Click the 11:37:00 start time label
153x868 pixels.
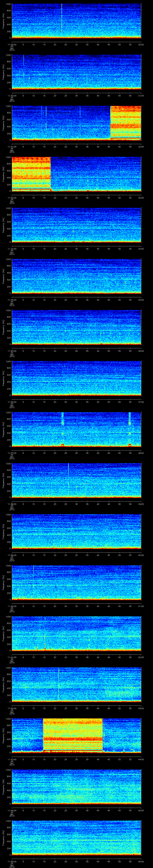pos(12,453)
